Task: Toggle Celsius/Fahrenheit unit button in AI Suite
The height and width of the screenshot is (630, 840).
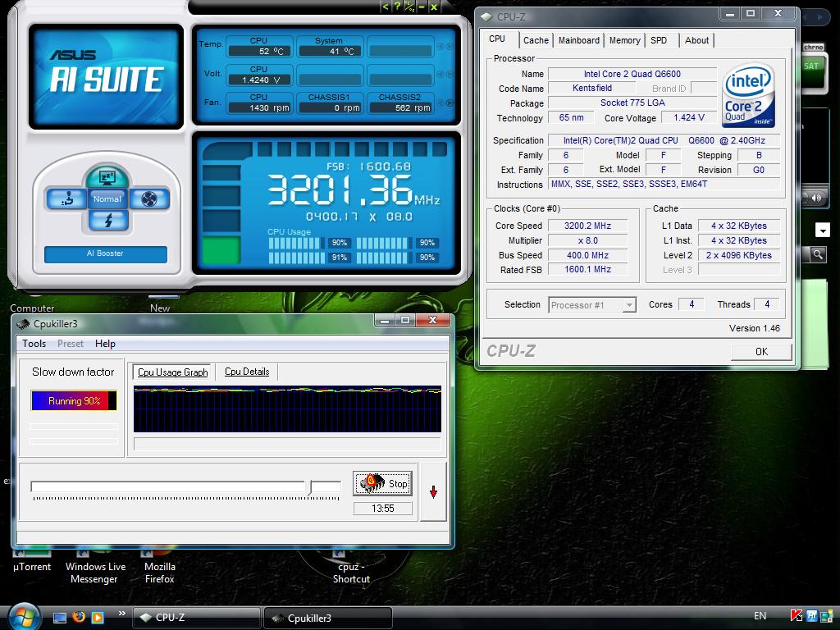Action: (409, 7)
